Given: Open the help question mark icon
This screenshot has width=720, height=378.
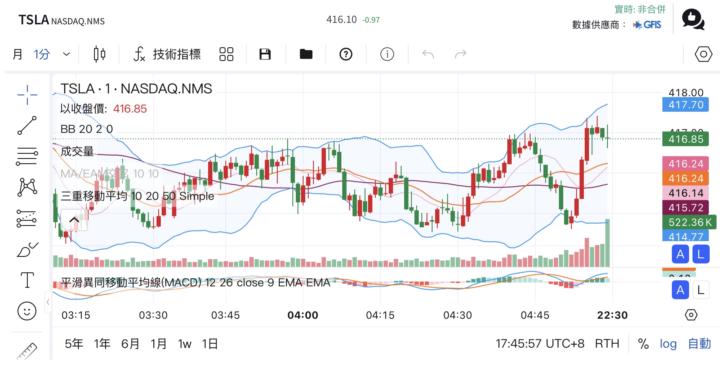Looking at the screenshot, I should (346, 54).
